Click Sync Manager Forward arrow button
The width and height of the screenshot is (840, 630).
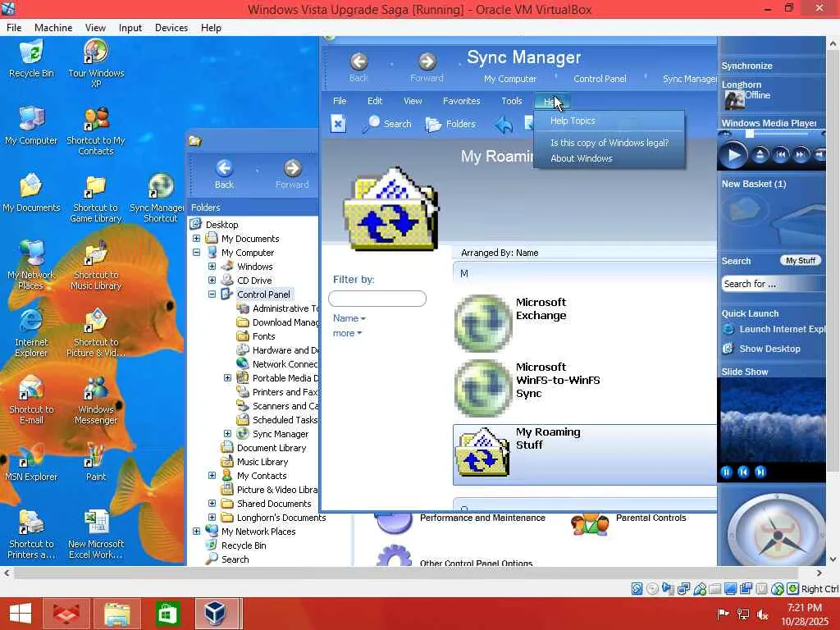point(427,67)
